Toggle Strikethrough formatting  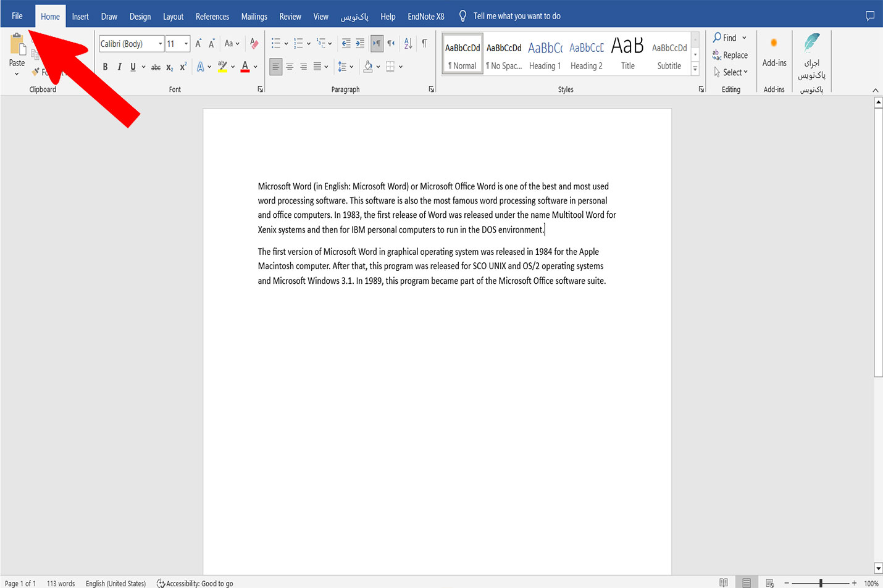pyautogui.click(x=156, y=67)
